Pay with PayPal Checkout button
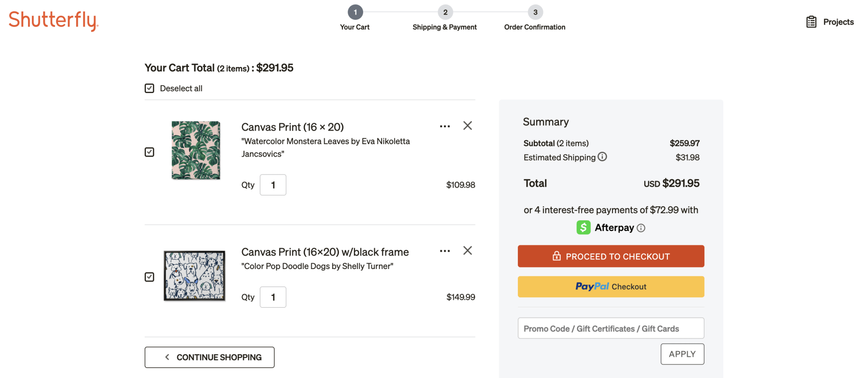Screen dimensions: 868x378 tap(610, 287)
